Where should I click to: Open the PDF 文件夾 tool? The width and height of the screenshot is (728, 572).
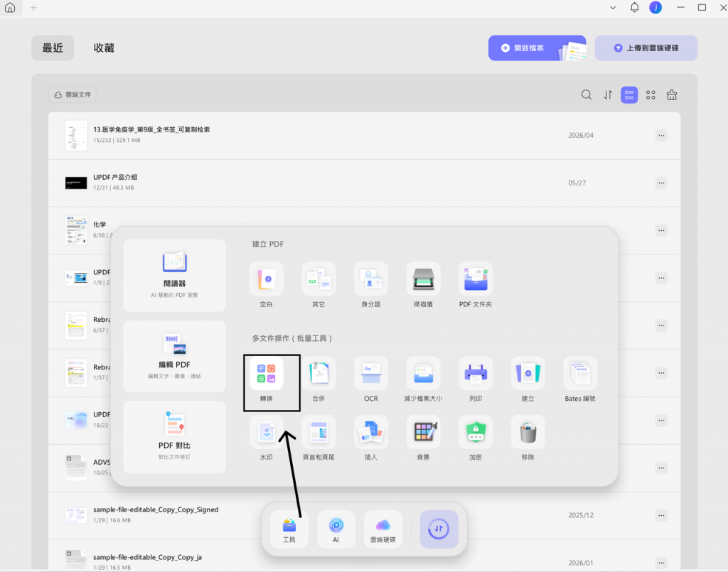point(476,279)
